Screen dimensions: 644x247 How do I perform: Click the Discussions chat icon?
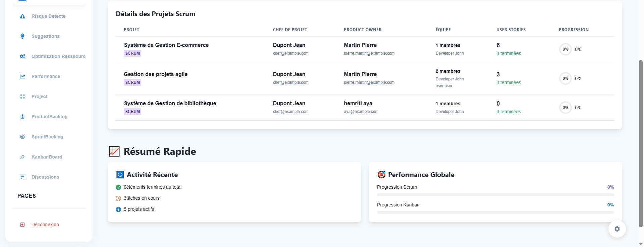tap(22, 177)
